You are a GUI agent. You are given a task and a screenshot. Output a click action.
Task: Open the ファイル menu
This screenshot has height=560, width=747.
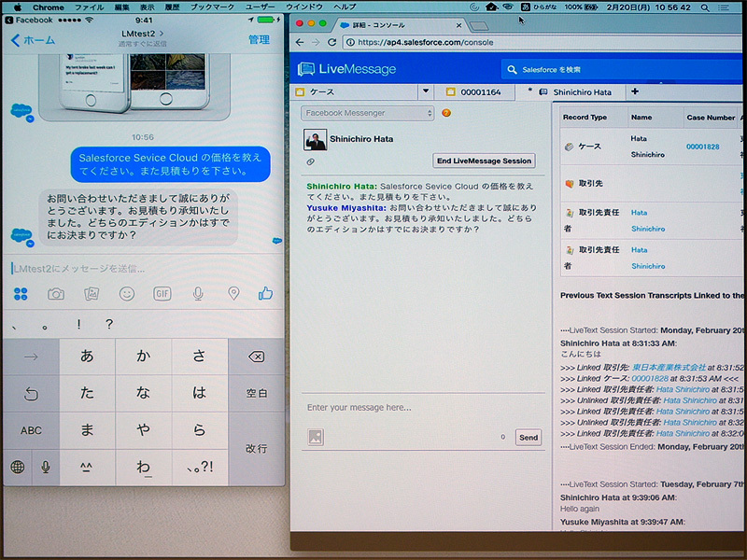pyautogui.click(x=89, y=7)
